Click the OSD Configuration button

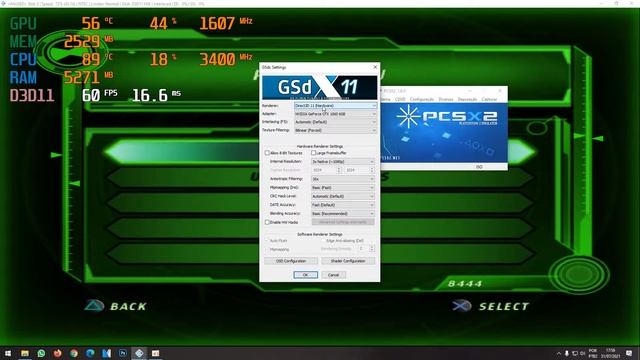pyautogui.click(x=291, y=261)
